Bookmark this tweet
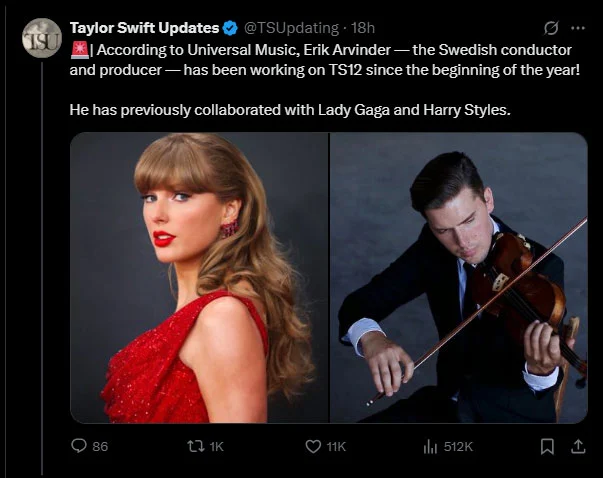 pos(547,446)
